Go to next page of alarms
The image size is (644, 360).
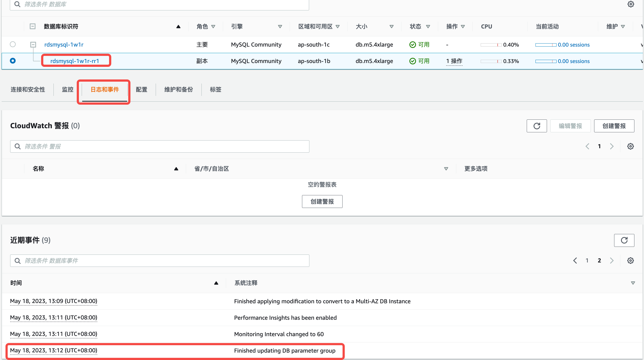click(611, 146)
